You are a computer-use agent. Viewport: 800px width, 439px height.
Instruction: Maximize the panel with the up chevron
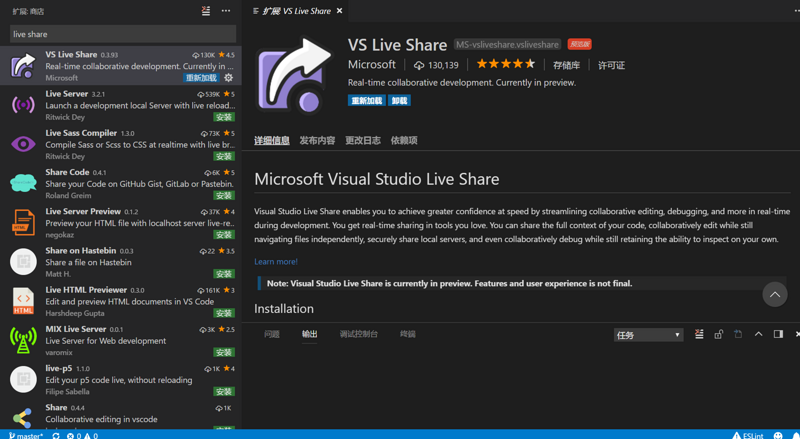coord(758,334)
